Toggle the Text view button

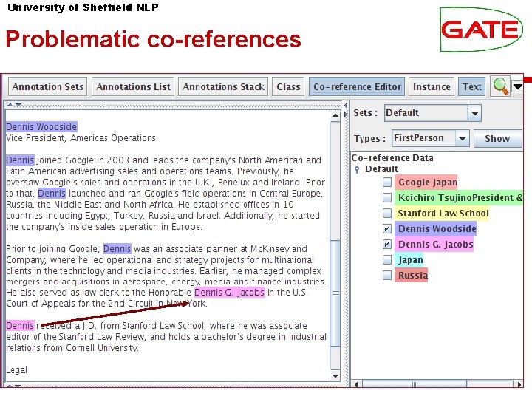click(471, 87)
